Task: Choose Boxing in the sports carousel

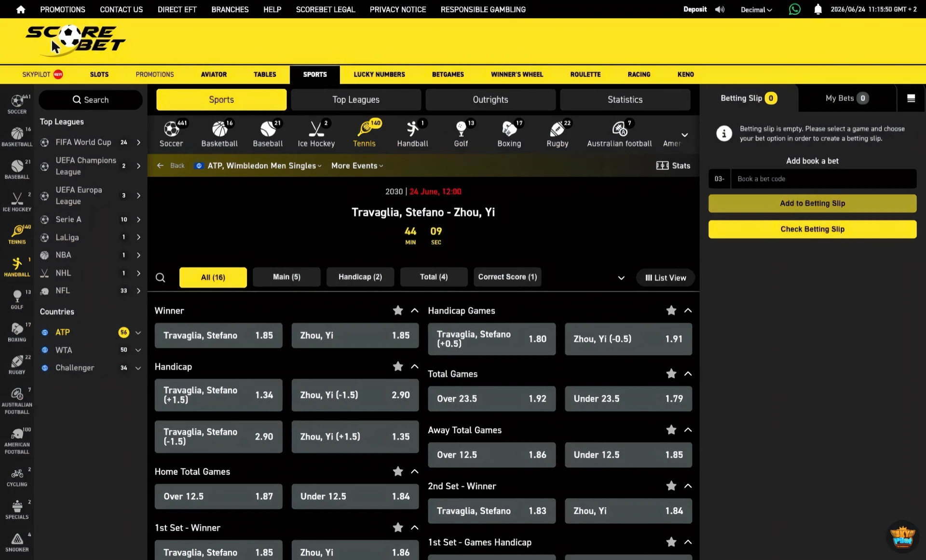Action: pyautogui.click(x=509, y=134)
